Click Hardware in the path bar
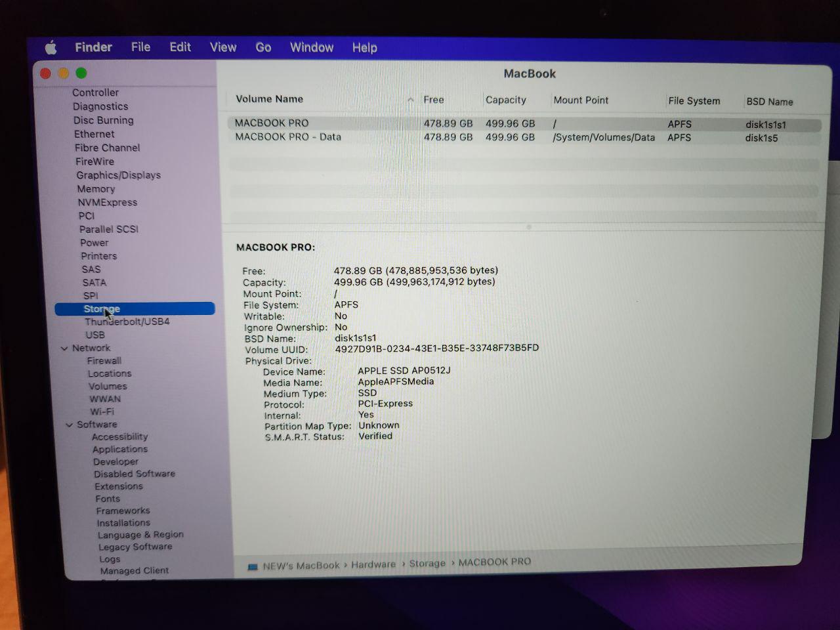The height and width of the screenshot is (630, 840). (373, 564)
